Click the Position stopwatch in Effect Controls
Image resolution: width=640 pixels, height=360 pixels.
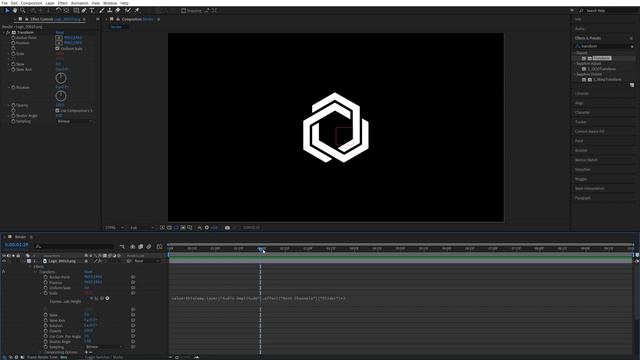point(13,43)
